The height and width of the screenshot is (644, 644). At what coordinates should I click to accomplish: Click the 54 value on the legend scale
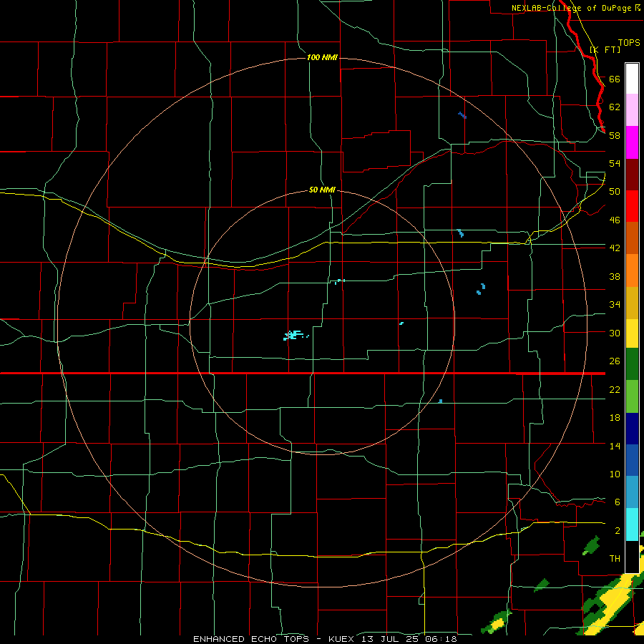615,163
